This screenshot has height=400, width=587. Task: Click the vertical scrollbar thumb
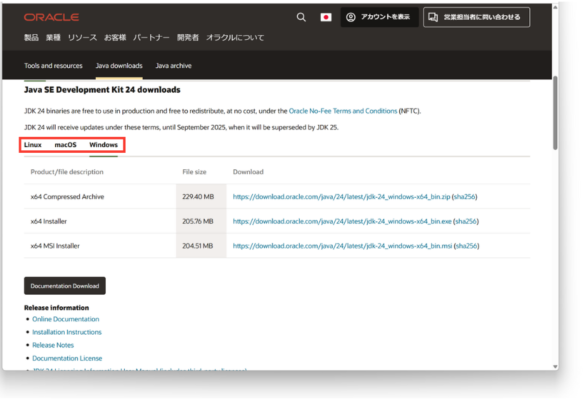pos(555,112)
